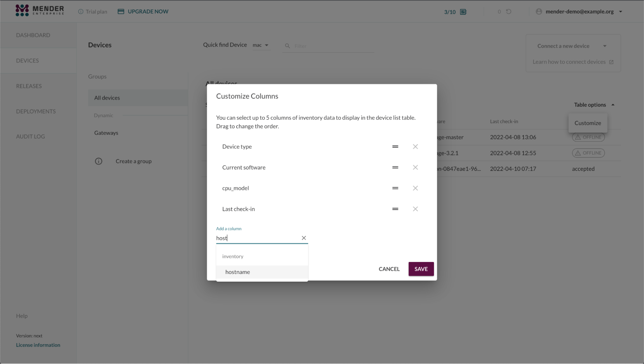The height and width of the screenshot is (364, 644).
Task: Remove the Last check-in column using its X
Action: pos(415,209)
